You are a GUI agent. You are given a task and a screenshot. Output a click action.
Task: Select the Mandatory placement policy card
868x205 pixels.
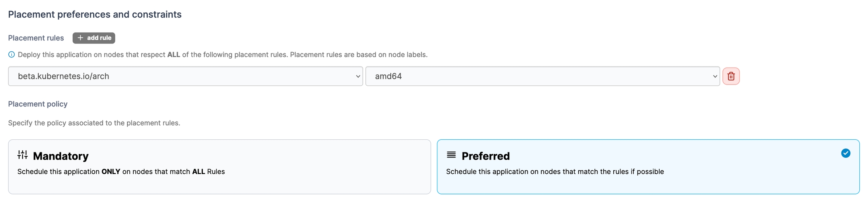pyautogui.click(x=219, y=166)
